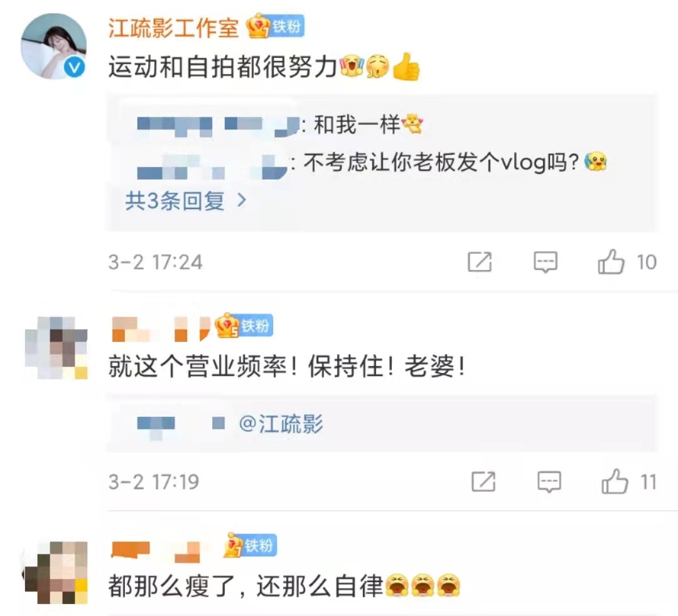Open 江疏影工作室 profile name

[x=173, y=28]
